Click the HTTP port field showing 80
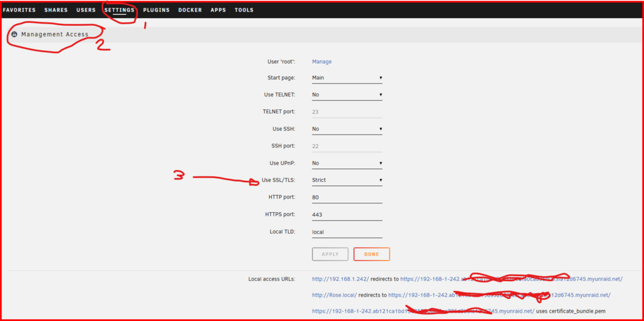644x321 pixels. [347, 197]
